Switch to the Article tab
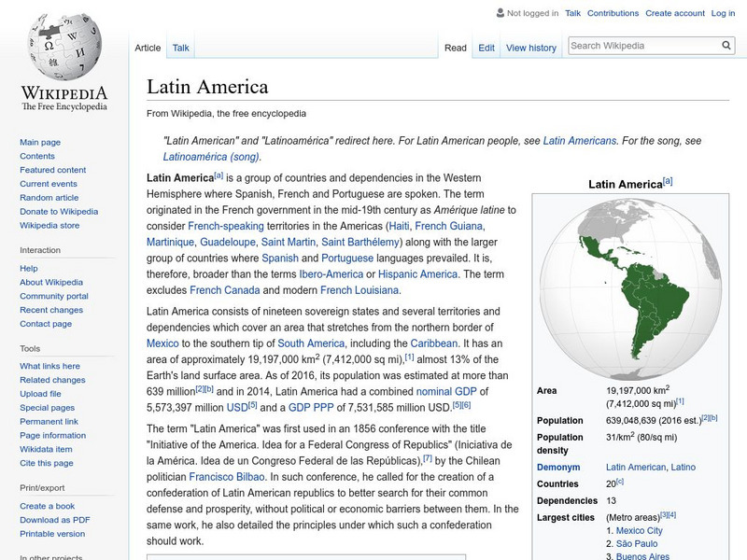Viewport: 747px width, 560px height. 148,48
